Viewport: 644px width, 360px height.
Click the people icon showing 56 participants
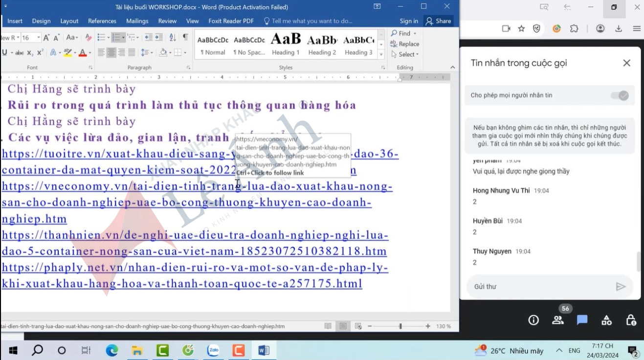click(x=557, y=320)
